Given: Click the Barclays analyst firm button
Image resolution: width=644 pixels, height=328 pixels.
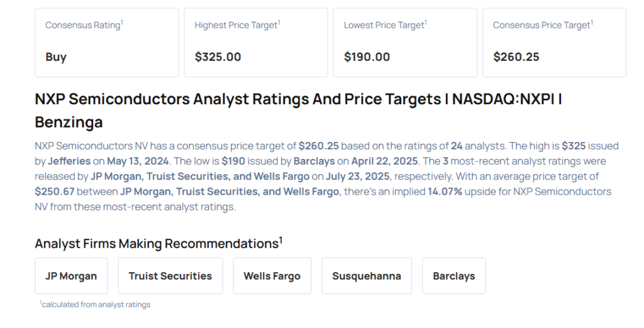Looking at the screenshot, I should coord(454,276).
